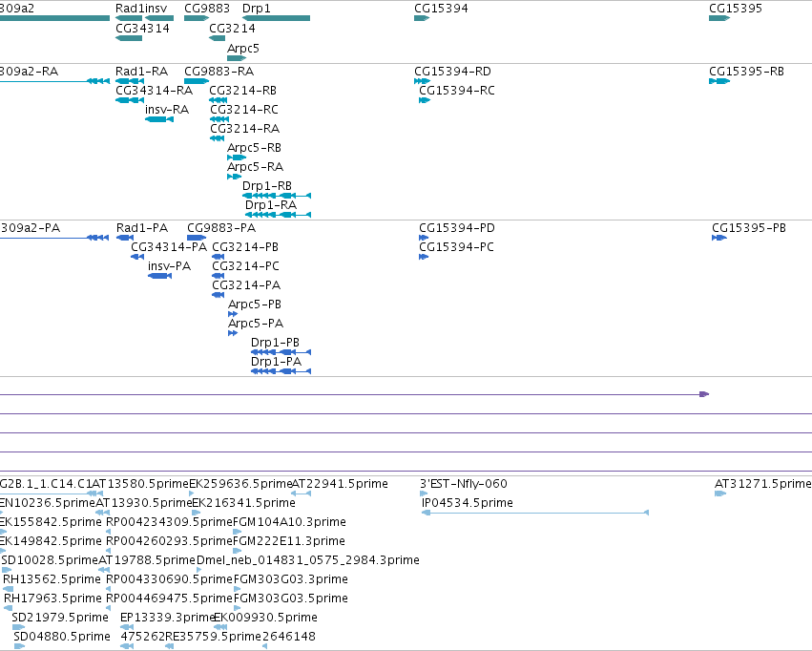
Task: Select the CG15395 gene label
Action: pos(736,9)
